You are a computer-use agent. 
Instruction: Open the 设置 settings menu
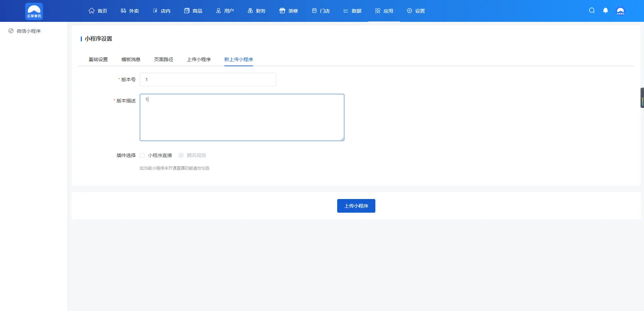(x=416, y=11)
